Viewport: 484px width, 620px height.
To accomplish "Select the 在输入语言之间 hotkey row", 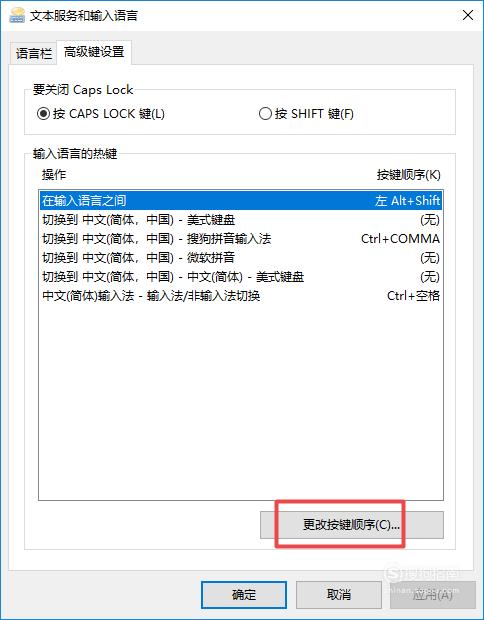I will pyautogui.click(x=241, y=200).
